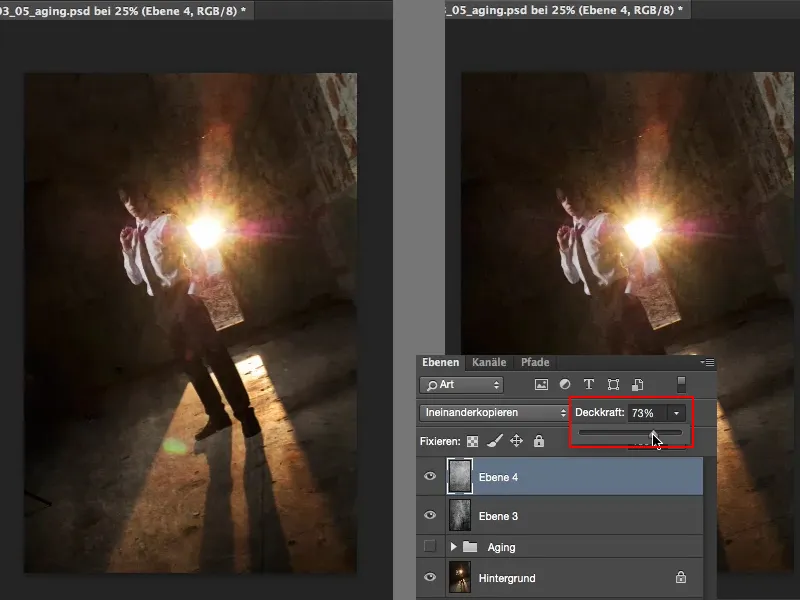Screen dimensions: 800x600
Task: Open the Layers panel menu
Action: [x=707, y=361]
